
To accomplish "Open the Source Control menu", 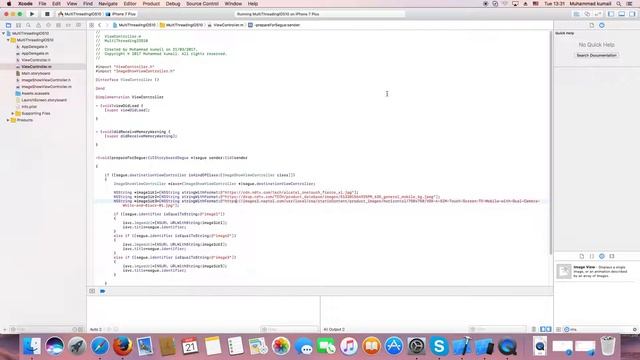I will (202, 4).
